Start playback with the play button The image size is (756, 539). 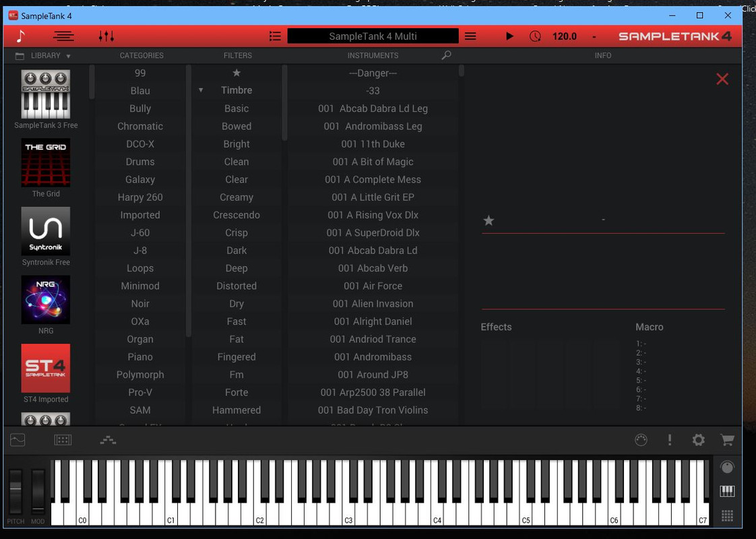[x=509, y=36]
